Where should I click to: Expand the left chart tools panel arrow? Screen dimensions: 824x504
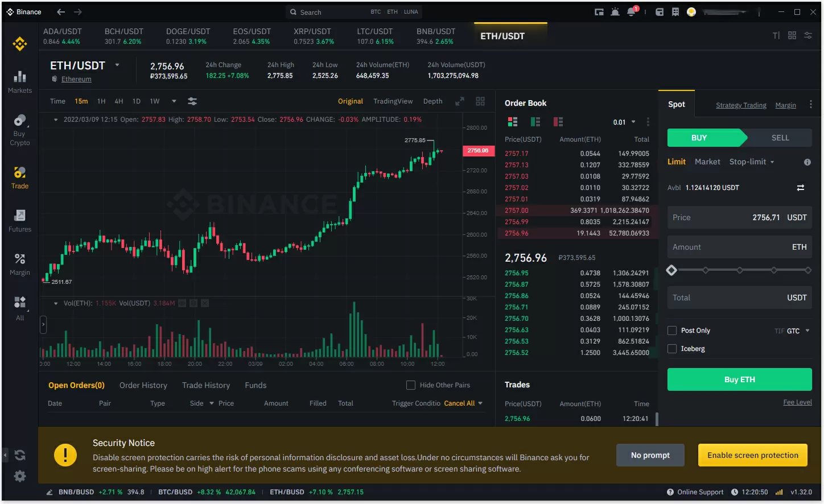click(43, 325)
